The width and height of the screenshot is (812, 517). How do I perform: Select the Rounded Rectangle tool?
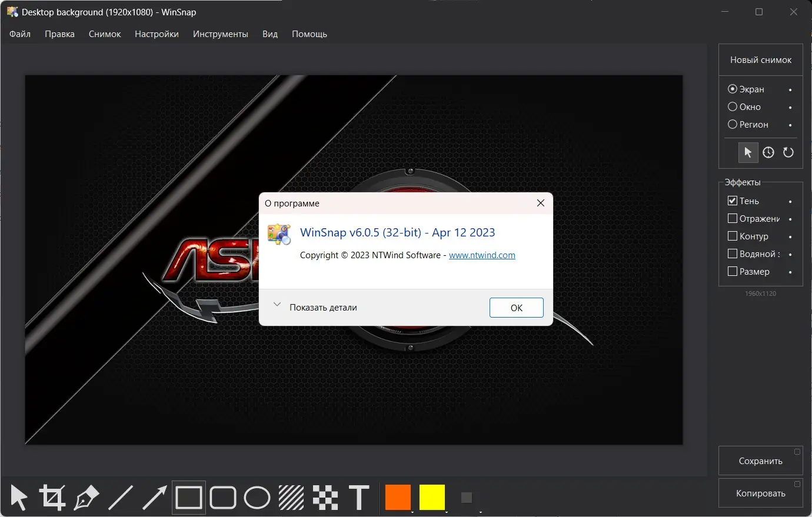[223, 498]
